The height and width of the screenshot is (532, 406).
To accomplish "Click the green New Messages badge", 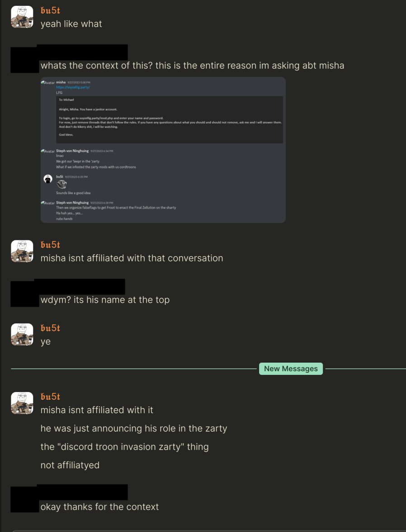I will pos(291,369).
